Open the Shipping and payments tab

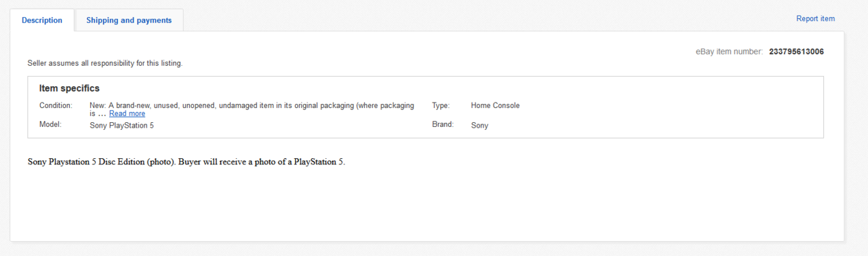point(129,20)
